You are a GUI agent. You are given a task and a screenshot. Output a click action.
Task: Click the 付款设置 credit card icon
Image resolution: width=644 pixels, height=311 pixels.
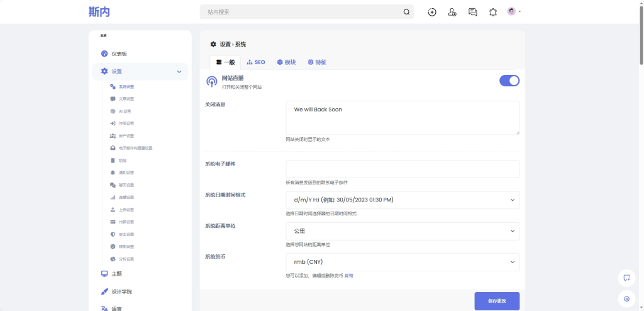(x=113, y=222)
